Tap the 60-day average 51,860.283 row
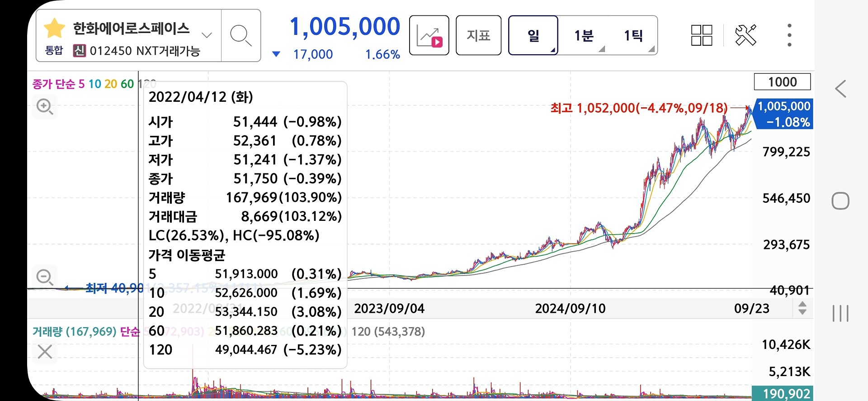 pyautogui.click(x=245, y=331)
